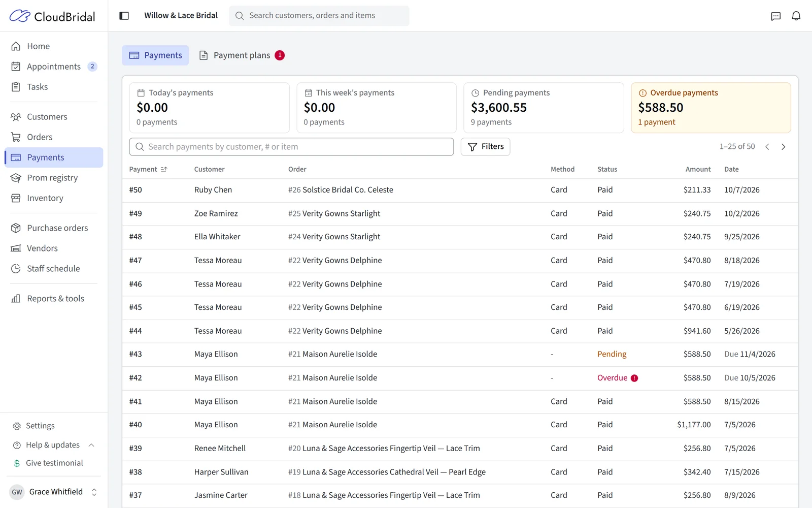Open order #26 Solstice Bridal Co. Celeste
This screenshot has width=812, height=508.
coord(341,190)
